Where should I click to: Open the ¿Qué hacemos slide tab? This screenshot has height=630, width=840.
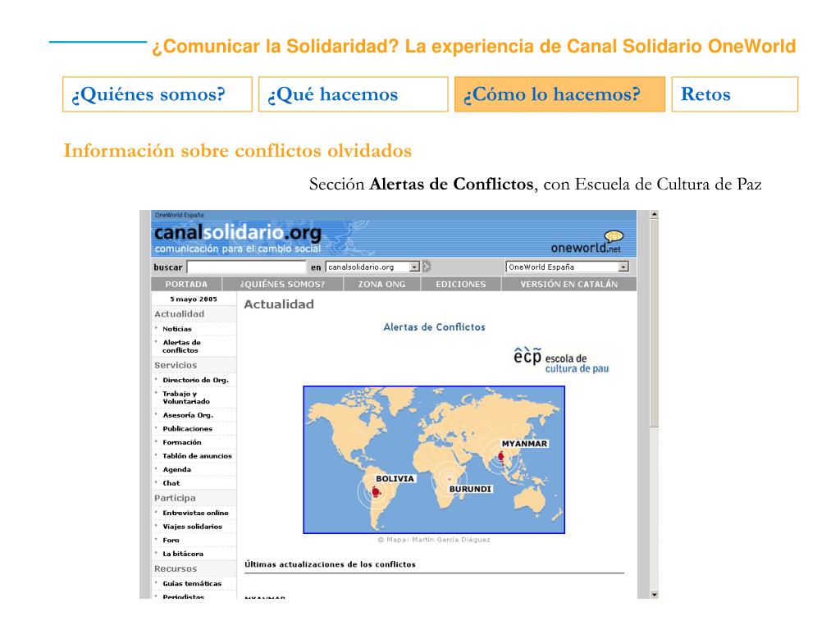pyautogui.click(x=353, y=94)
